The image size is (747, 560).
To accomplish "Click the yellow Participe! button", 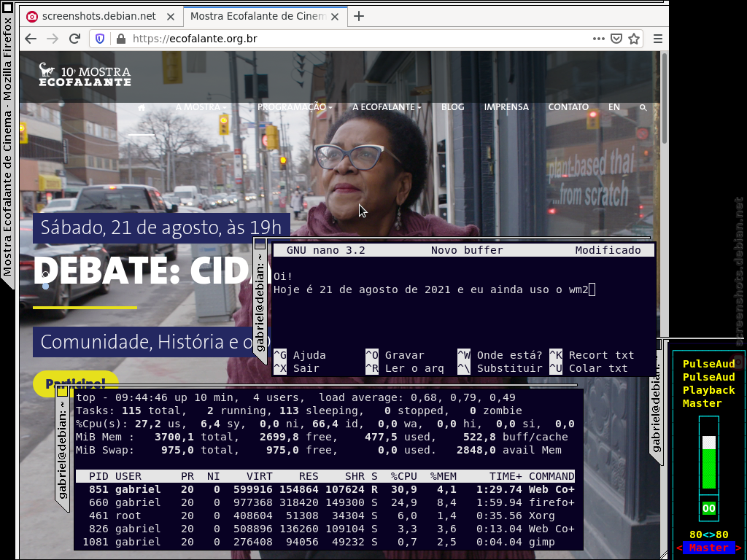I will (75, 384).
